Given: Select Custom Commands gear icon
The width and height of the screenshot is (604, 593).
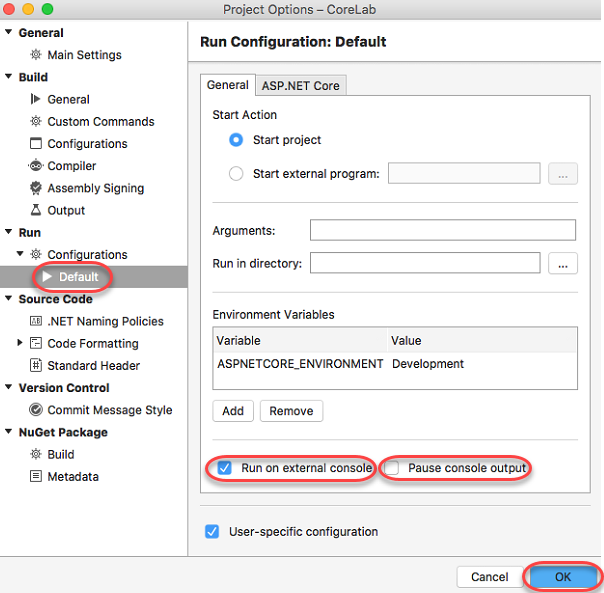Looking at the screenshot, I should [36, 121].
